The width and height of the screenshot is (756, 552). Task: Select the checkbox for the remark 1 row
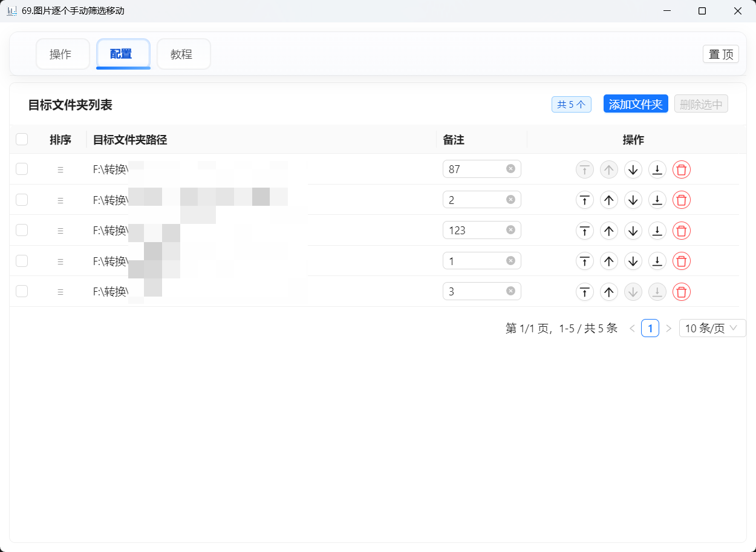click(x=22, y=261)
